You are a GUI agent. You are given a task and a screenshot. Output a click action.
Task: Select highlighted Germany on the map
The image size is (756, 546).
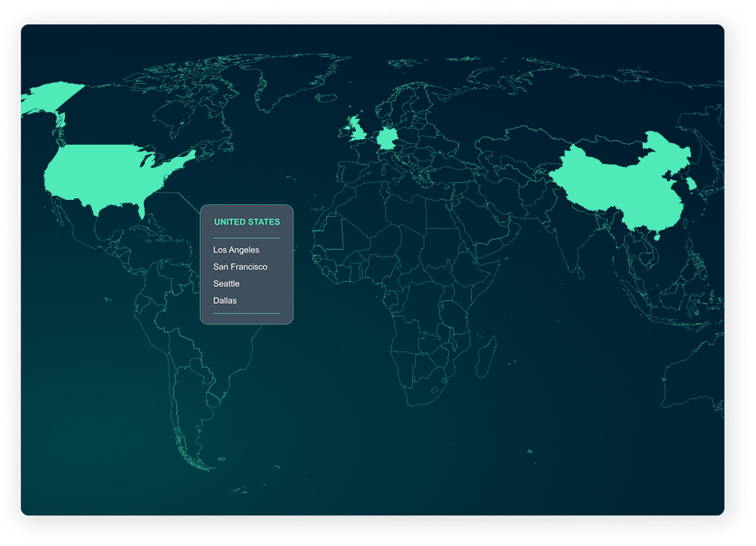(388, 139)
